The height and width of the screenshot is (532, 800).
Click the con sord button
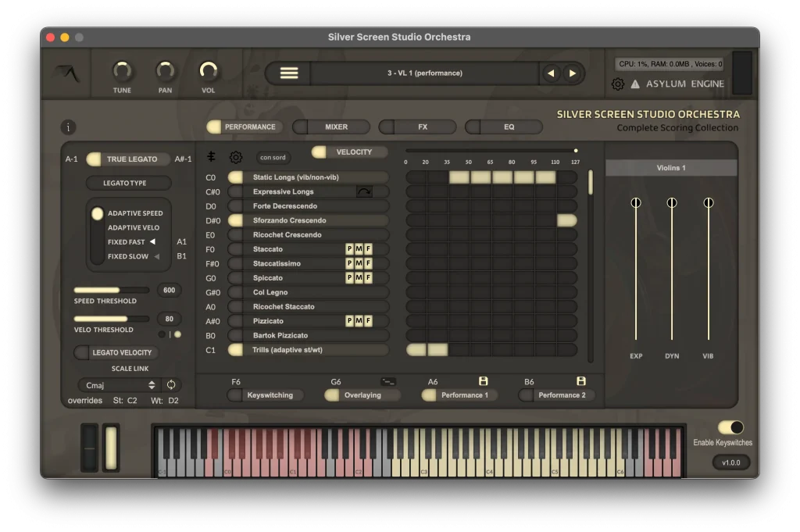pyautogui.click(x=273, y=158)
